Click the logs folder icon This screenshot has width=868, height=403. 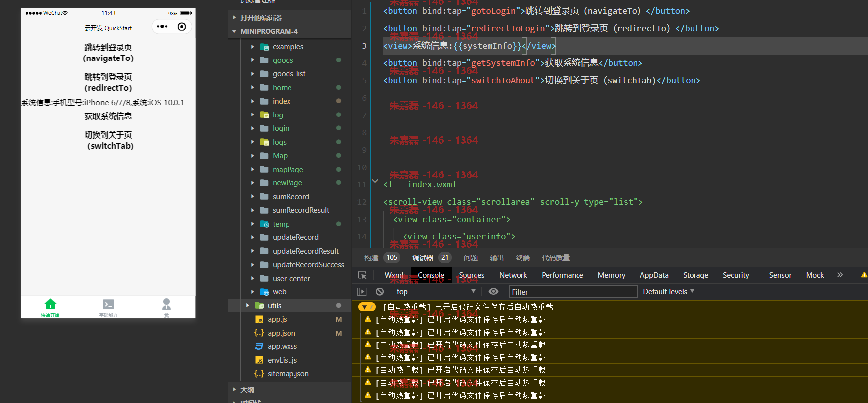pos(264,142)
